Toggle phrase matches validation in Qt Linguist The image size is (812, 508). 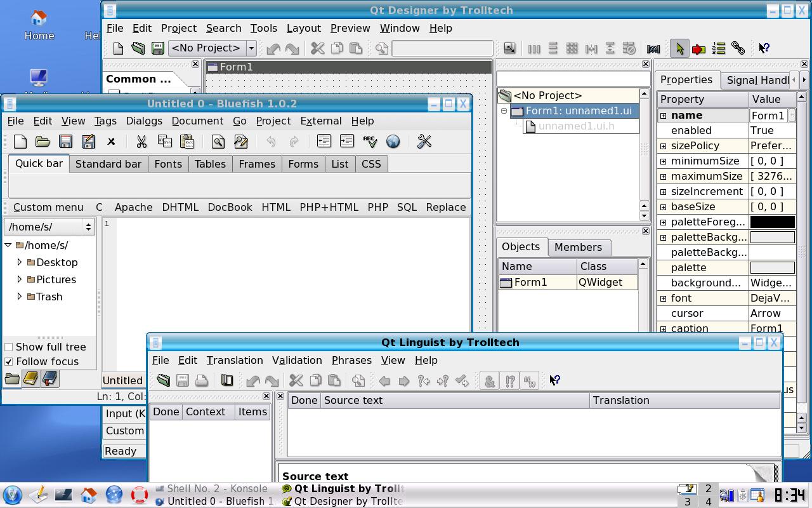pos(530,380)
